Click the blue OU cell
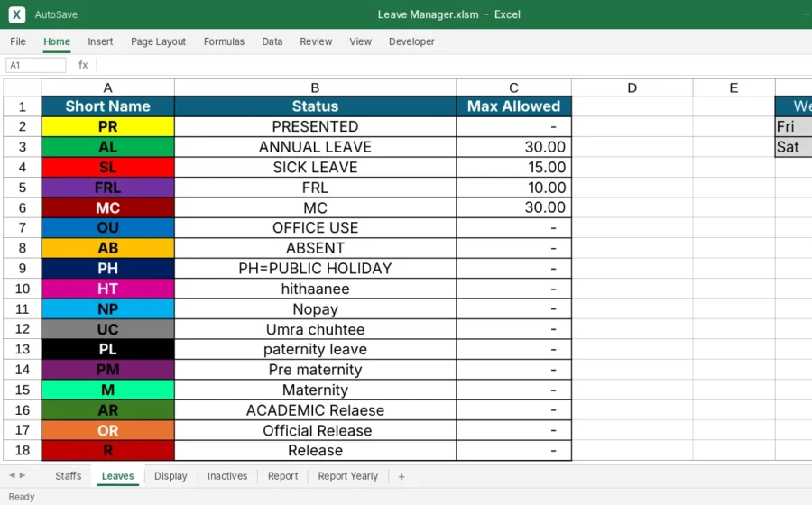Viewport: 812px width, 505px height. 107,227
